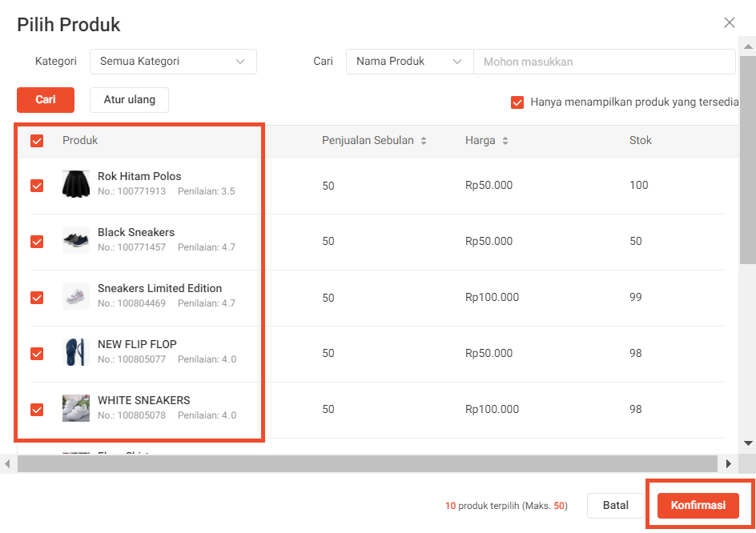756x533 pixels.
Task: Click the Stok column header
Action: pos(640,140)
